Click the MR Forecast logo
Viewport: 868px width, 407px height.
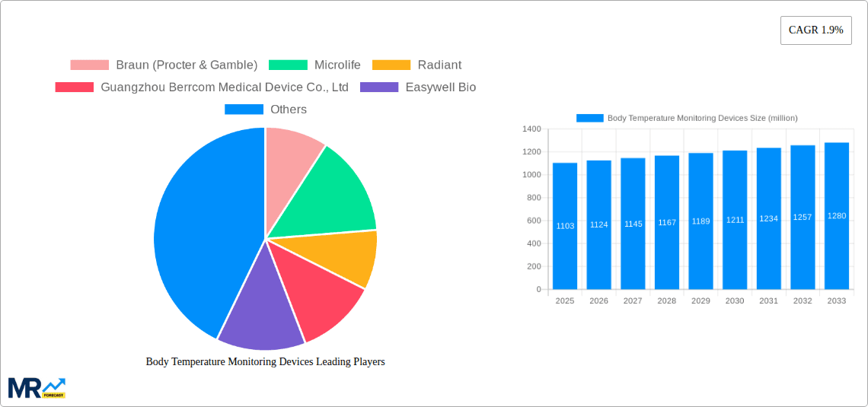pyautogui.click(x=37, y=388)
